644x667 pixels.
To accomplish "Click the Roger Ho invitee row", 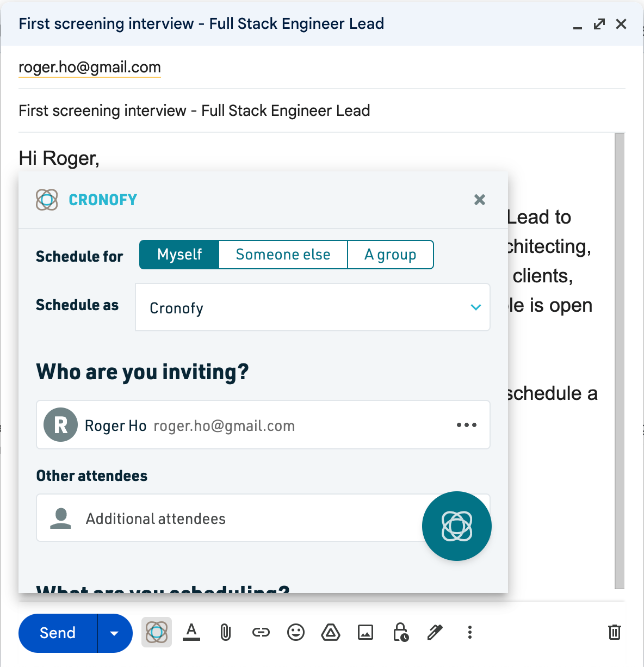I will (263, 425).
